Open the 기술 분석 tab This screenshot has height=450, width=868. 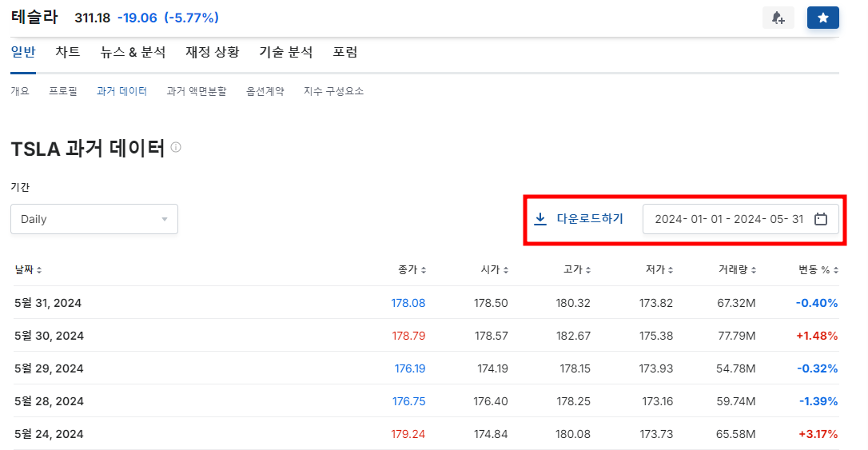285,52
